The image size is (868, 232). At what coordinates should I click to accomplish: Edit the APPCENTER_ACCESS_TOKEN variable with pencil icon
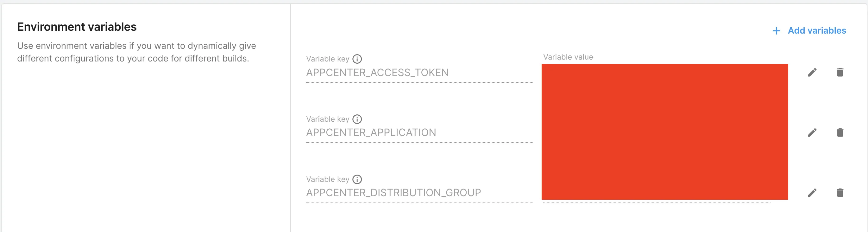[x=812, y=72]
